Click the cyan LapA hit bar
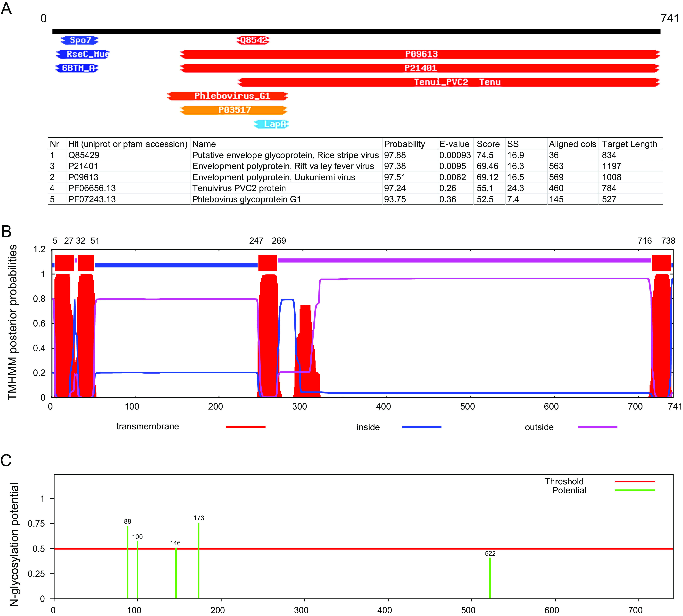Image resolution: width=683 pixels, height=616 pixels. coord(271,124)
